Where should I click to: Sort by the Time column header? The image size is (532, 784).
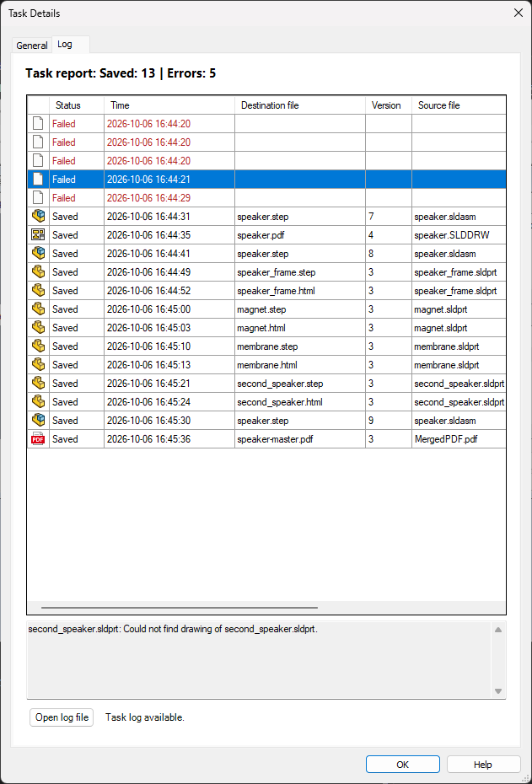click(169, 105)
